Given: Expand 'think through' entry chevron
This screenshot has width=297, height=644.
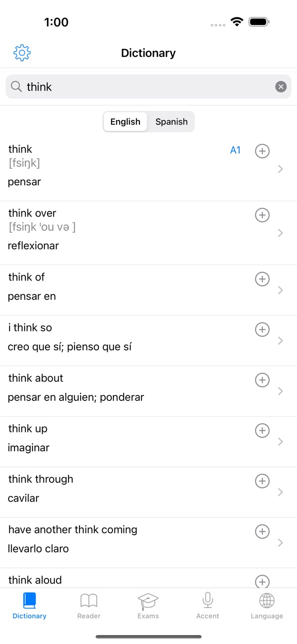Looking at the screenshot, I should pyautogui.click(x=280, y=492).
